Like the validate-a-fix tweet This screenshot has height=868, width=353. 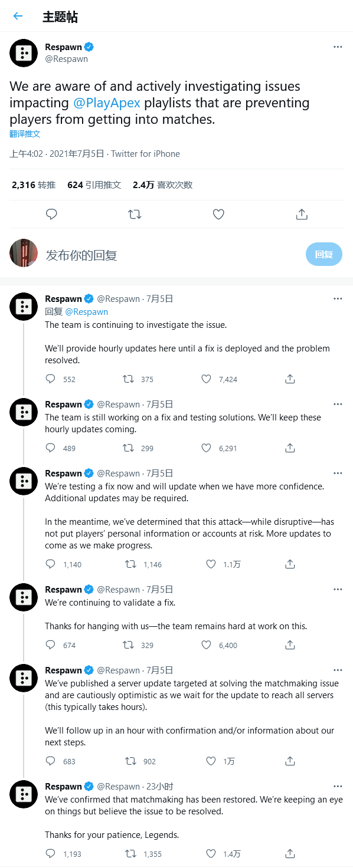pyautogui.click(x=206, y=645)
